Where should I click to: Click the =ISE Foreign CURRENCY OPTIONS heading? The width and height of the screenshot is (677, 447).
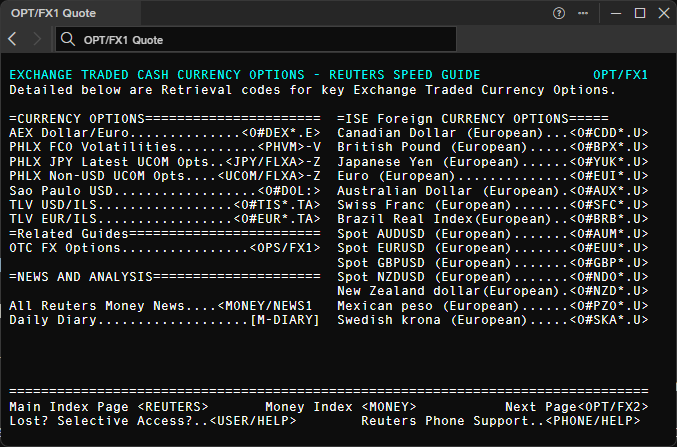(x=473, y=118)
